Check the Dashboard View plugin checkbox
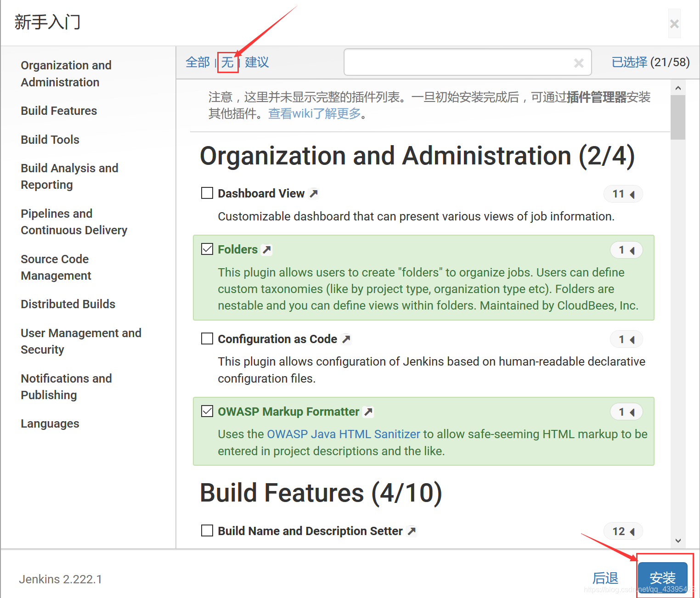 207,193
